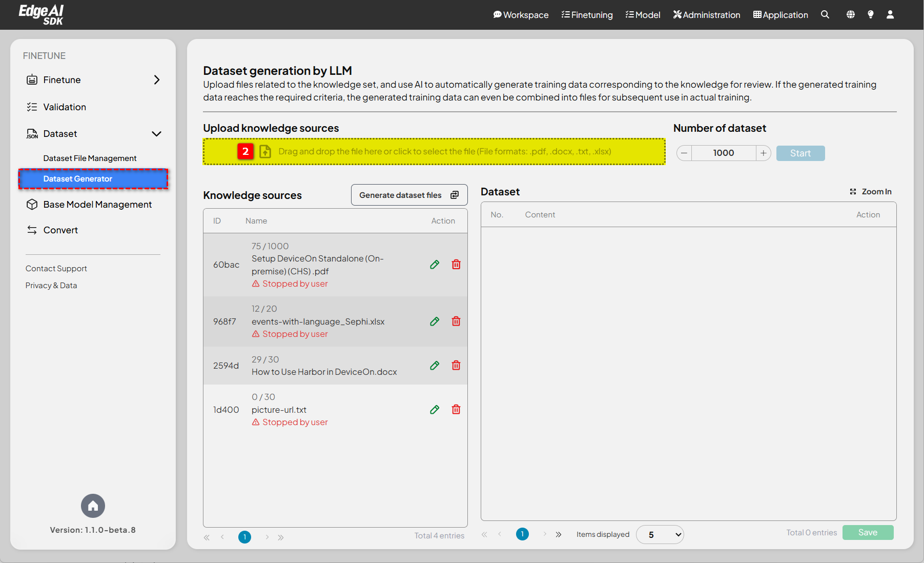Open the Privacy & Data link
The image size is (924, 563).
coord(51,285)
